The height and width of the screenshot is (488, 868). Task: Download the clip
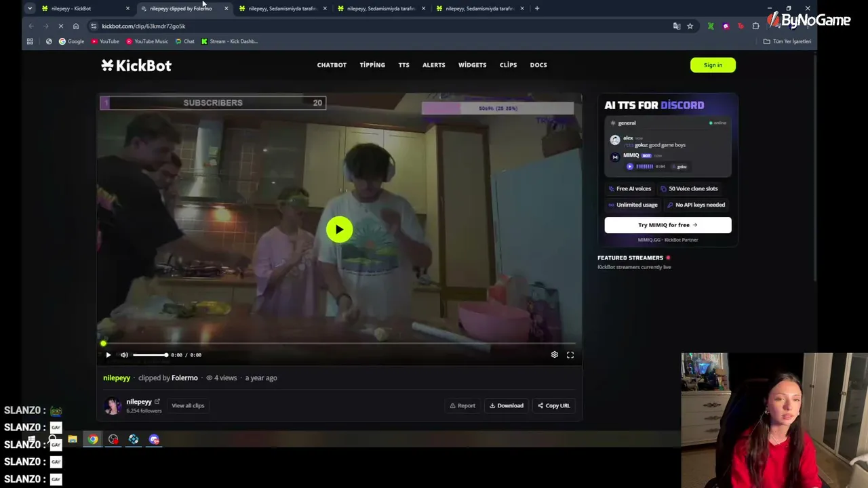click(507, 405)
